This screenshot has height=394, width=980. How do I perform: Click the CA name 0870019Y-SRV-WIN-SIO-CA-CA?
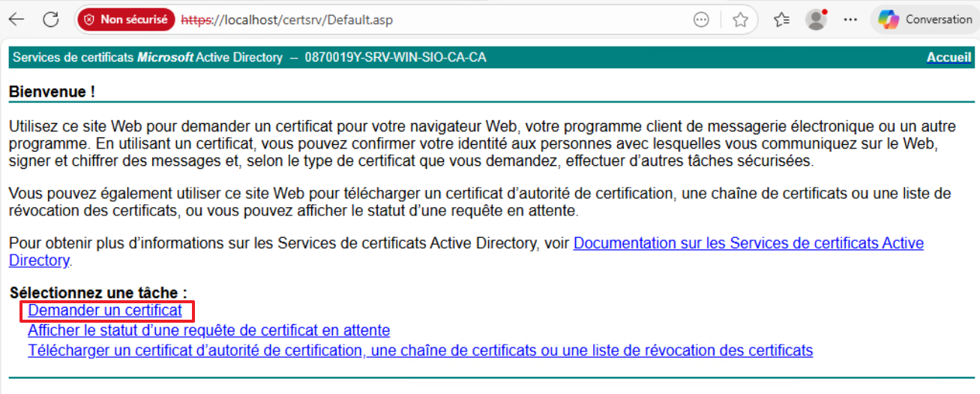coord(395,58)
